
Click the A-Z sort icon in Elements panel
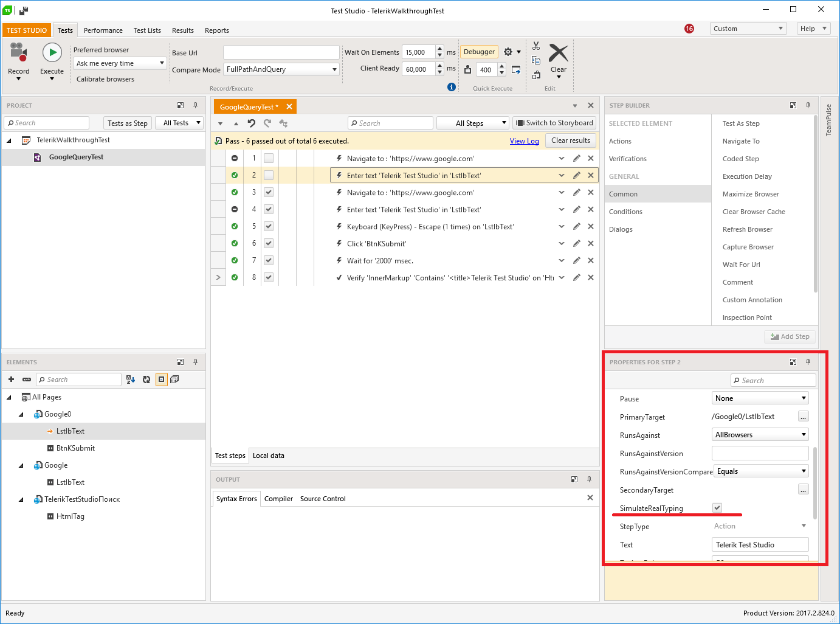(131, 380)
